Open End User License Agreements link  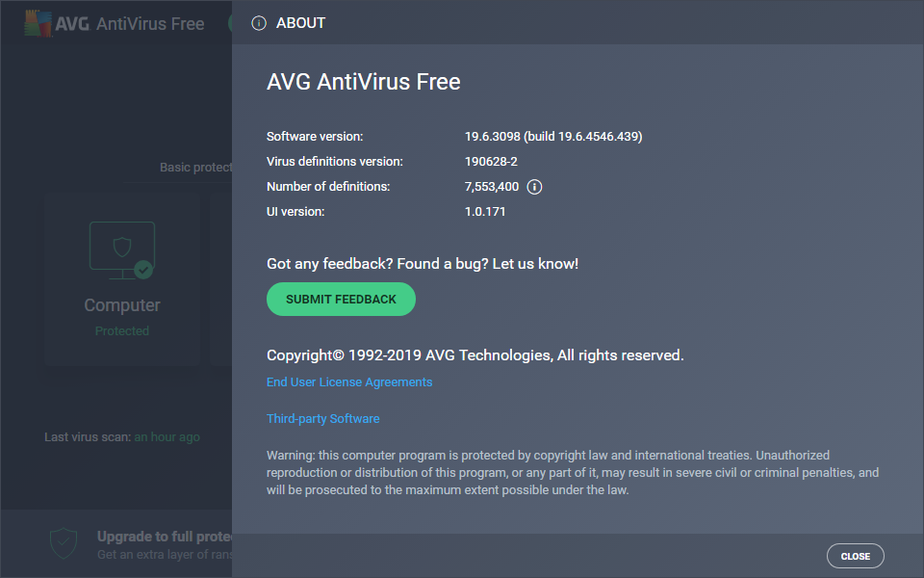pos(349,382)
